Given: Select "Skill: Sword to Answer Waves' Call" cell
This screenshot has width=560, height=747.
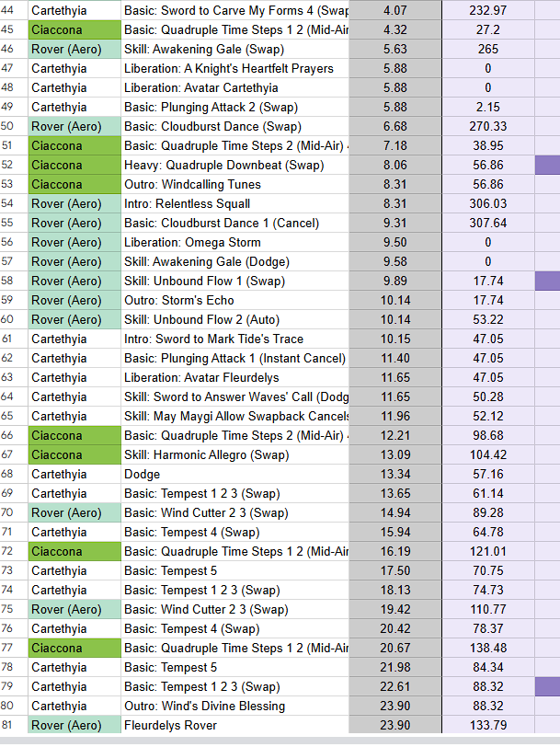Looking at the screenshot, I should coord(235,396).
